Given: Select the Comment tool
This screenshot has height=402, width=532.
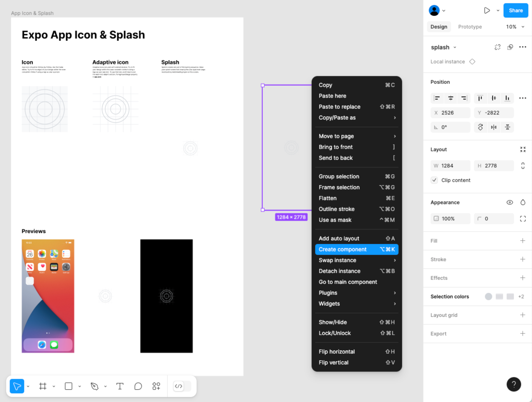Looking at the screenshot, I should click(138, 386).
